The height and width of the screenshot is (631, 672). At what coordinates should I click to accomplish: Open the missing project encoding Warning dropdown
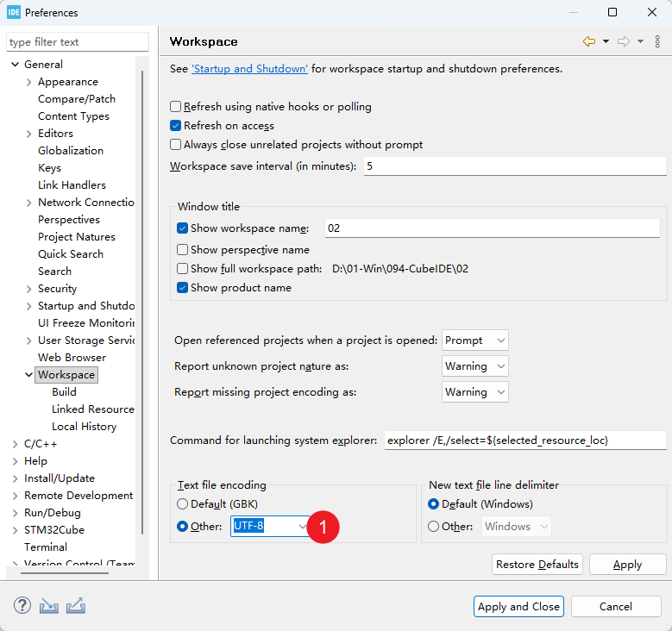475,391
